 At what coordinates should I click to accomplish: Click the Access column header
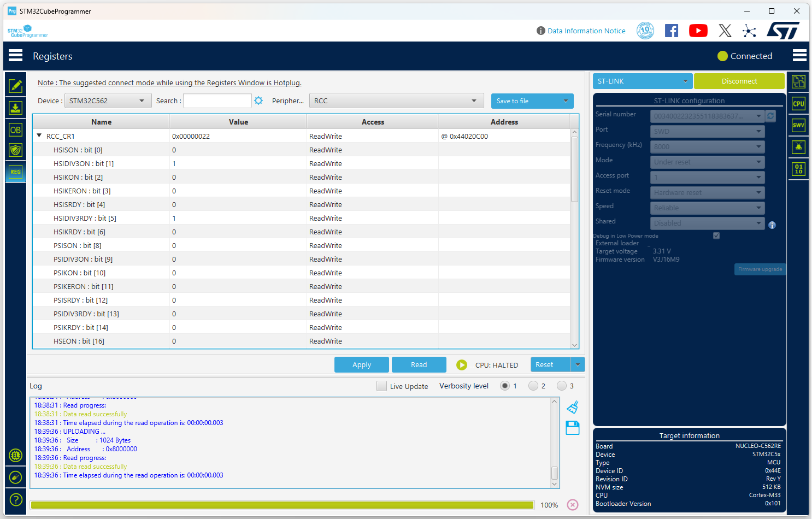click(373, 122)
